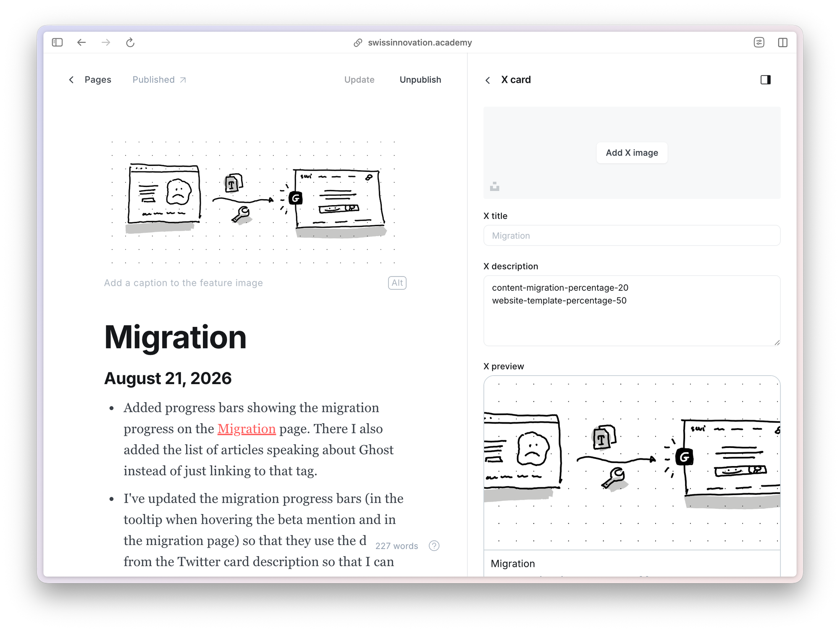Open the help question mark icon
Image resolution: width=840 pixels, height=632 pixels.
pos(434,546)
